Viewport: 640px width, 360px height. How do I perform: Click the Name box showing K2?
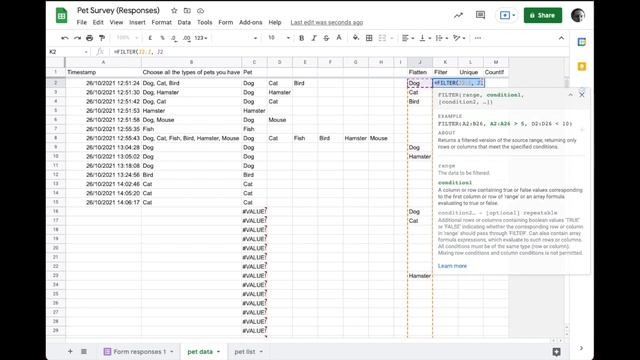pos(68,52)
